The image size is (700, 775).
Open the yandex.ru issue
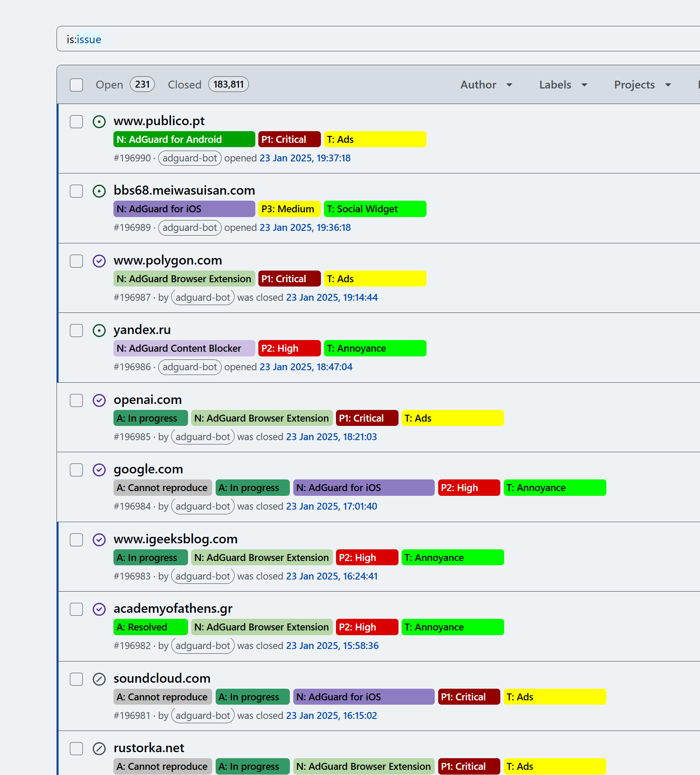point(142,330)
